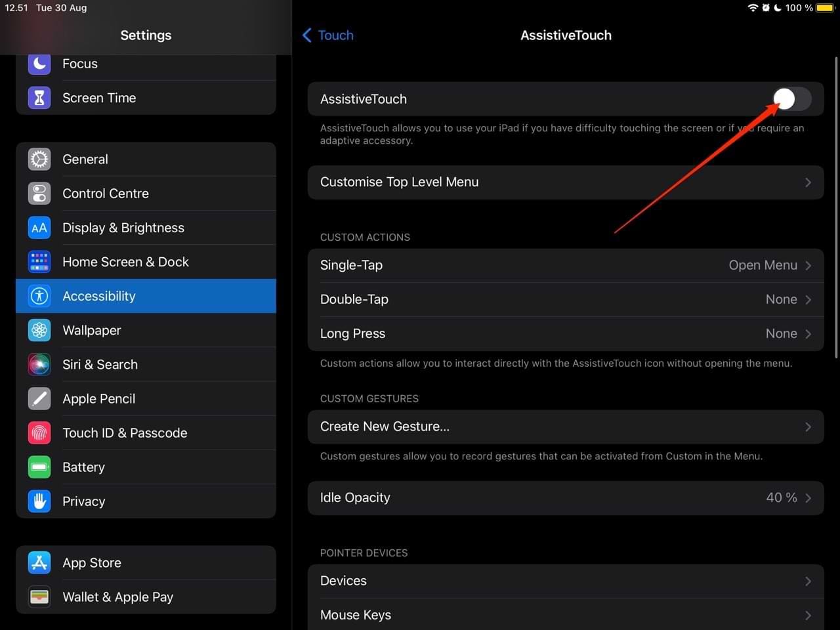The width and height of the screenshot is (840, 630).
Task: Expand Customise Top Level Menu chevron
Action: click(x=808, y=182)
